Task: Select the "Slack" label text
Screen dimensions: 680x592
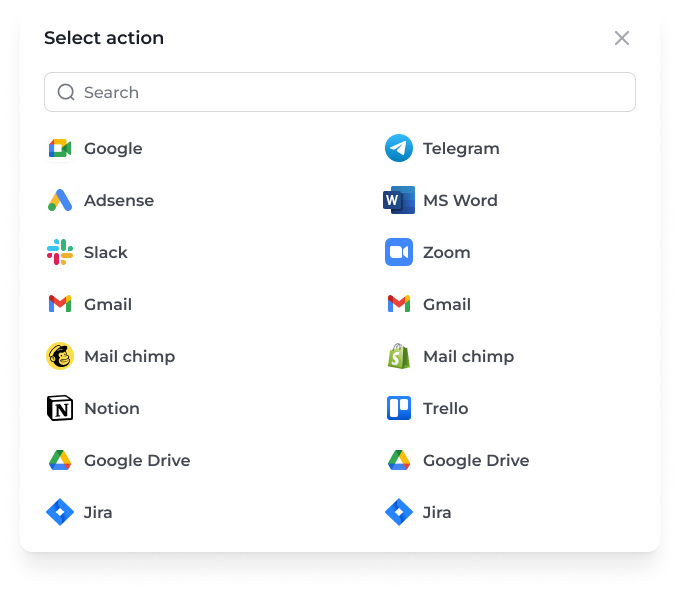Action: (x=105, y=252)
